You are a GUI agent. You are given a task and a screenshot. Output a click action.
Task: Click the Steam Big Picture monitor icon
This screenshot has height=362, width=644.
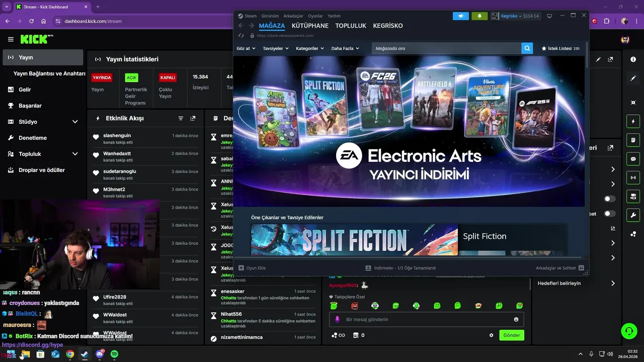549,16
